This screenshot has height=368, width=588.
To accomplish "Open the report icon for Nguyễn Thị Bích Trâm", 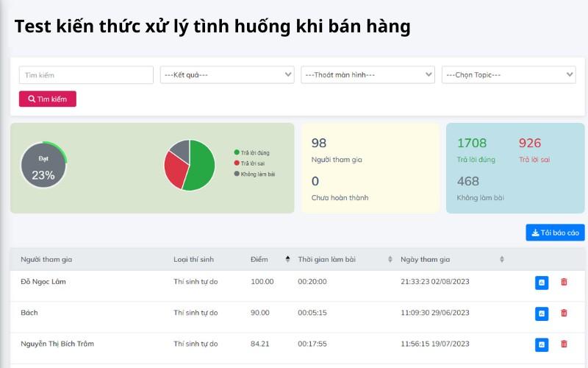I will click(x=542, y=344).
